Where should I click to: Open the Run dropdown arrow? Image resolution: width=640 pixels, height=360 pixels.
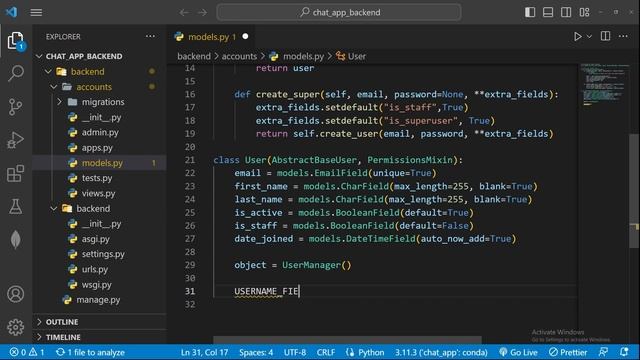(589, 37)
